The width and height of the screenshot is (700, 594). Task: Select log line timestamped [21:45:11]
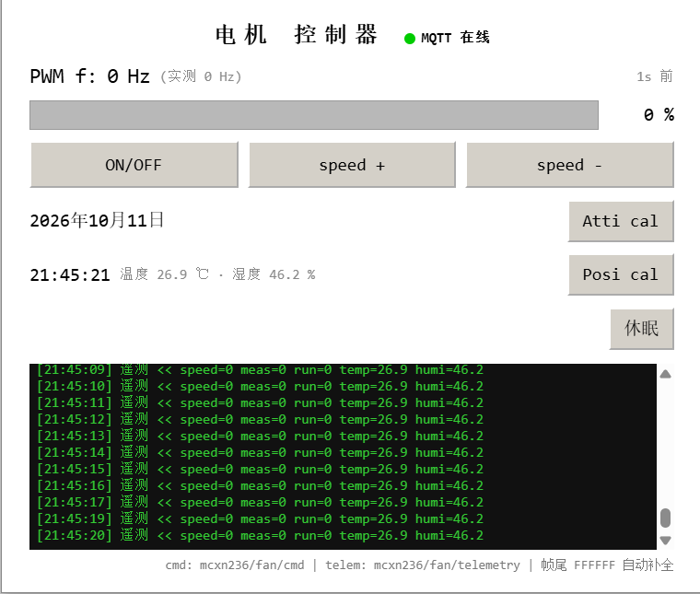pos(260,402)
